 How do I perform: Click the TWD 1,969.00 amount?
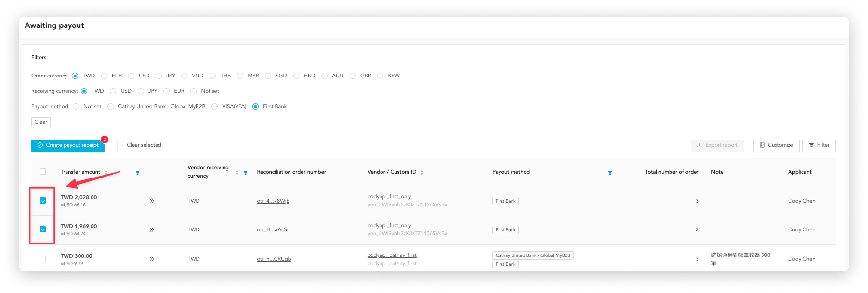tap(79, 226)
